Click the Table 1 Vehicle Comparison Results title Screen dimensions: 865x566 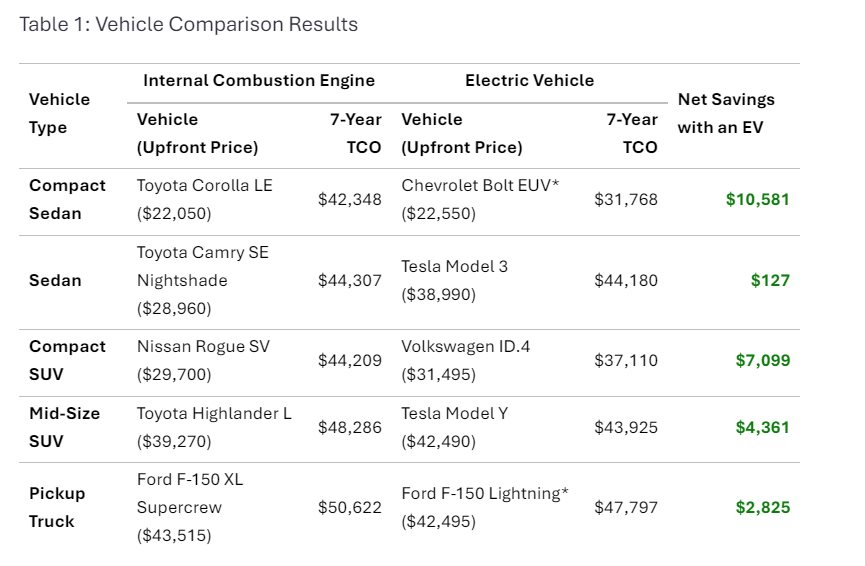188,24
